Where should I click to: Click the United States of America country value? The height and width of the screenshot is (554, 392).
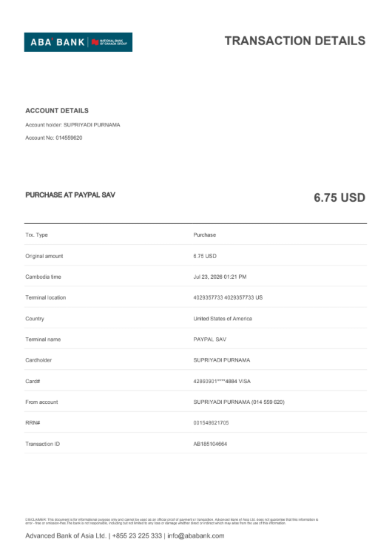click(x=223, y=319)
